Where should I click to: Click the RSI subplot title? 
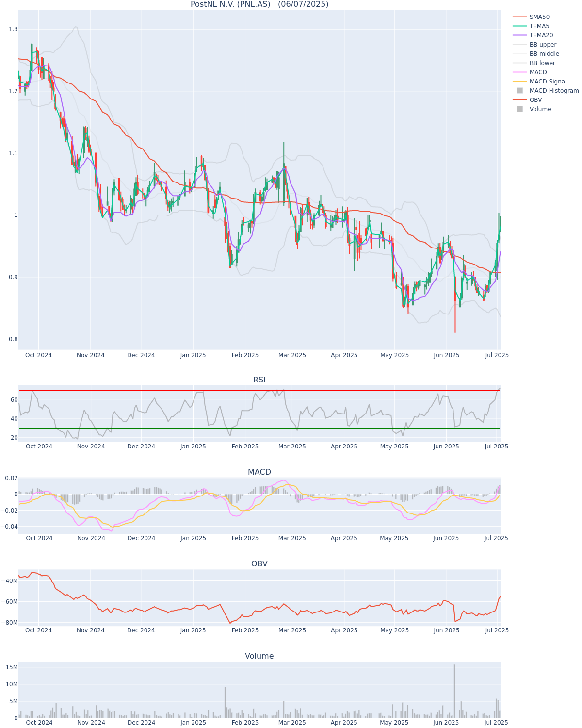pyautogui.click(x=259, y=380)
